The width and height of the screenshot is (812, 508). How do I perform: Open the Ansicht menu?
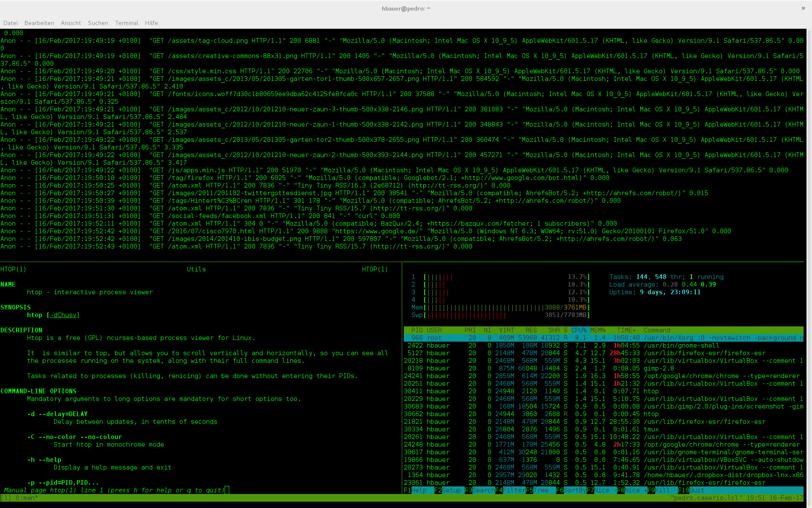[71, 23]
